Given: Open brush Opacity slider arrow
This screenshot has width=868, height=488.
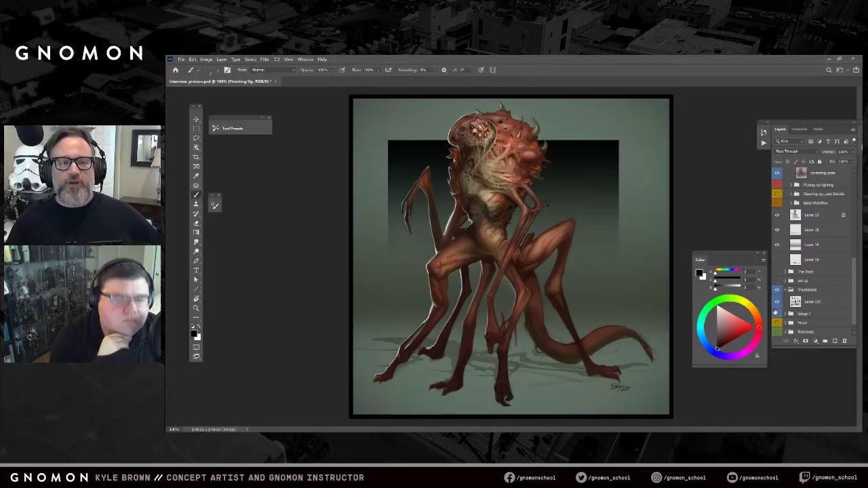Looking at the screenshot, I should 332,70.
